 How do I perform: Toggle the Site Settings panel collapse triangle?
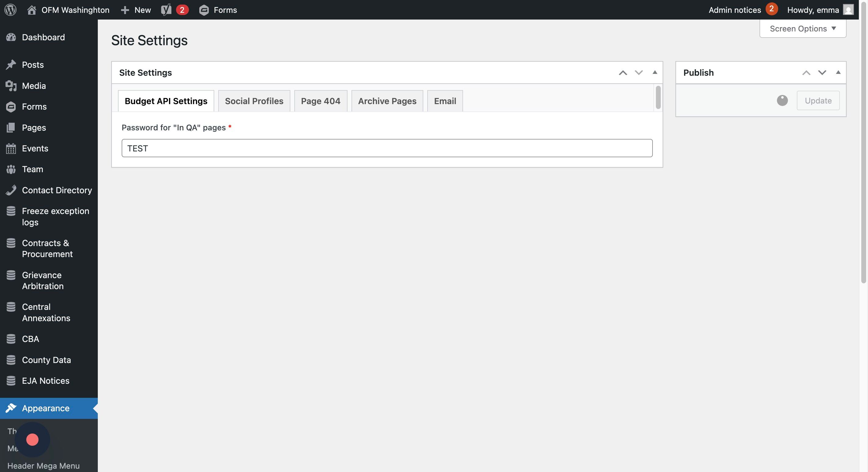point(655,72)
